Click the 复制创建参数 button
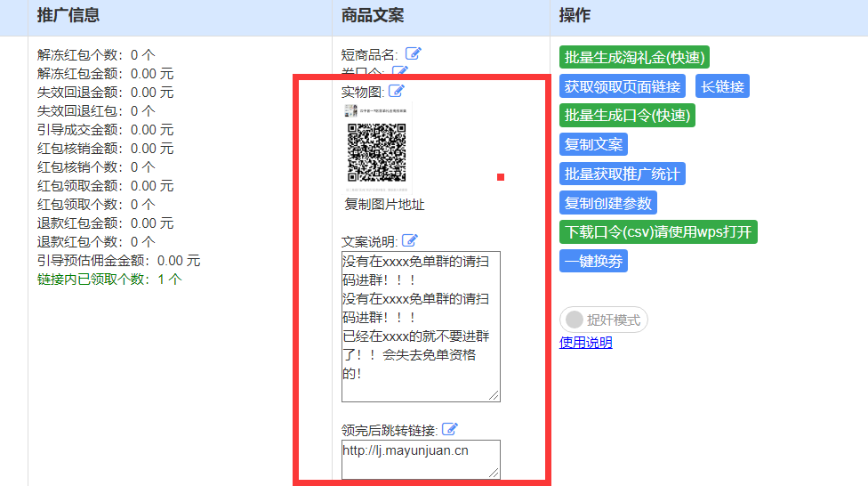 pos(607,203)
